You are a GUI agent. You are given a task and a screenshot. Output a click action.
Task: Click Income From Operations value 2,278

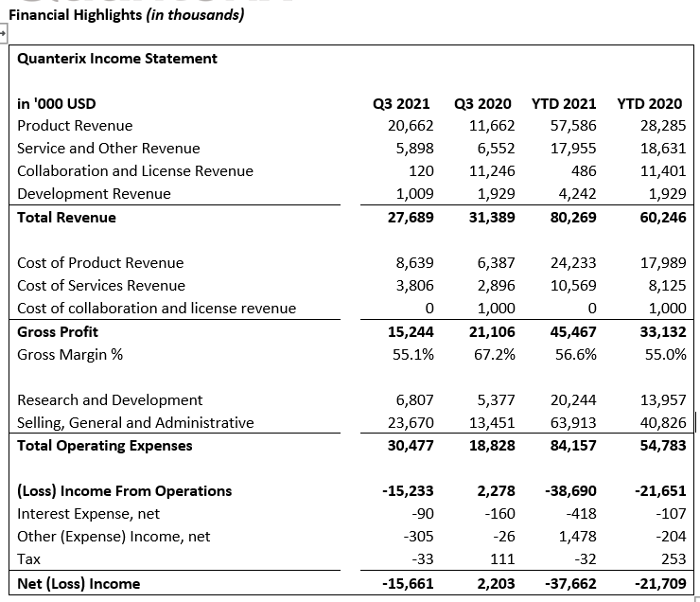[x=496, y=491]
